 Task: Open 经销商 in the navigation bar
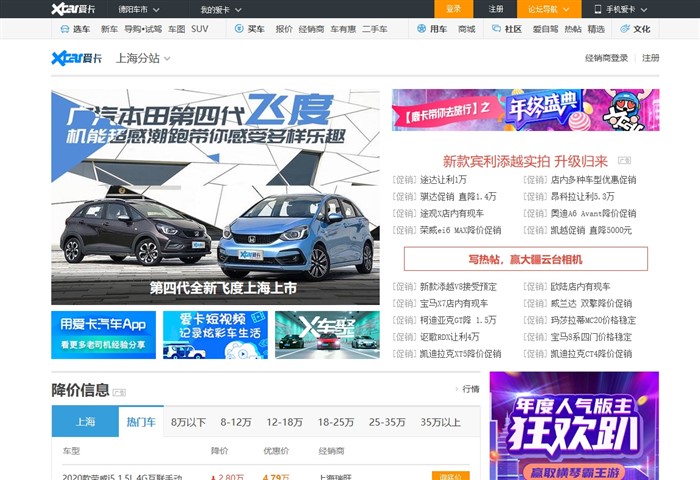click(311, 29)
